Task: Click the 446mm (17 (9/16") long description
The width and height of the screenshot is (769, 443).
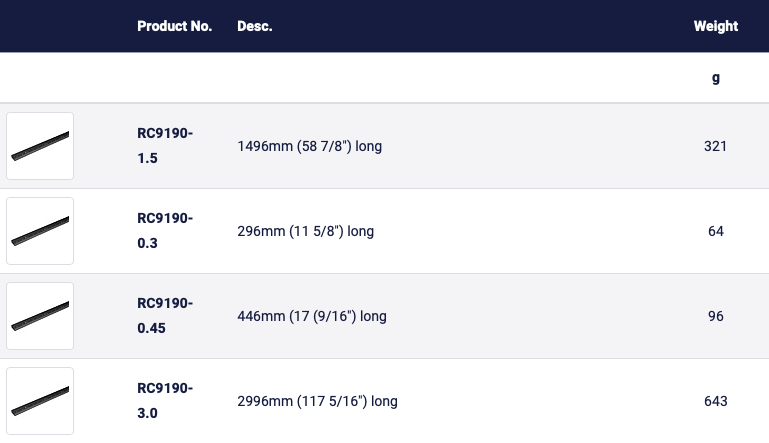Action: [x=312, y=316]
